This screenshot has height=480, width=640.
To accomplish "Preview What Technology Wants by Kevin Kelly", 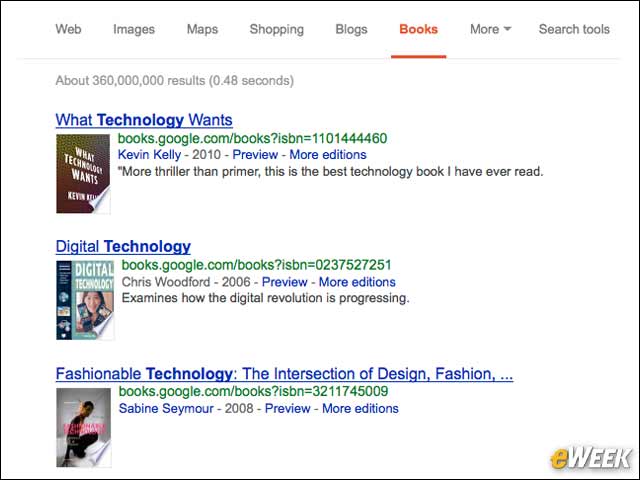I will (x=255, y=155).
